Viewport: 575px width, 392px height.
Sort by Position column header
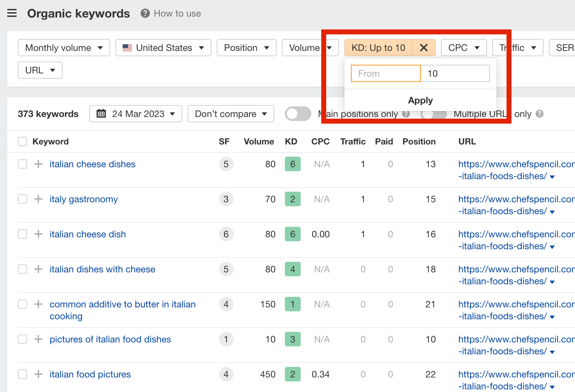pyautogui.click(x=419, y=141)
